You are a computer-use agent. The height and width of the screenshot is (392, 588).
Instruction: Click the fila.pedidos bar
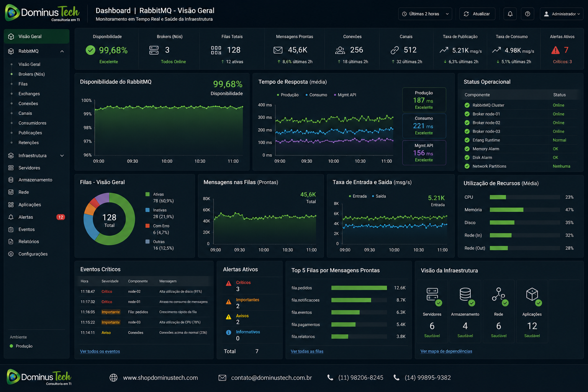click(359, 288)
